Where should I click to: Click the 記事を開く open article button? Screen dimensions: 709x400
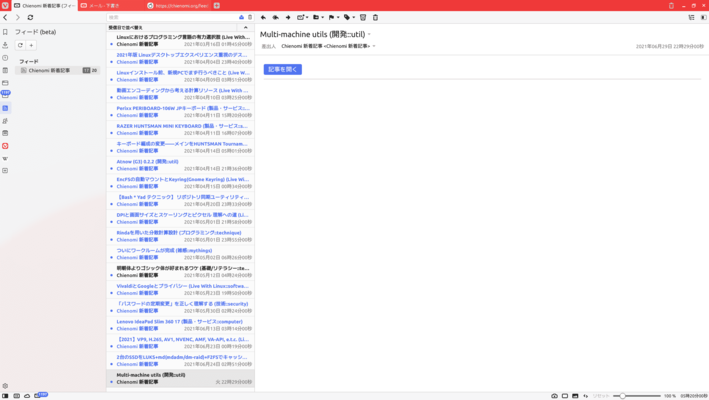(283, 69)
